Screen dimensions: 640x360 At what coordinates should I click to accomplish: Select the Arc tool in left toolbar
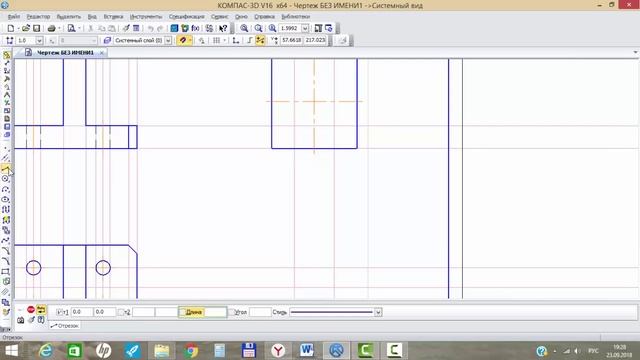pos(5,189)
